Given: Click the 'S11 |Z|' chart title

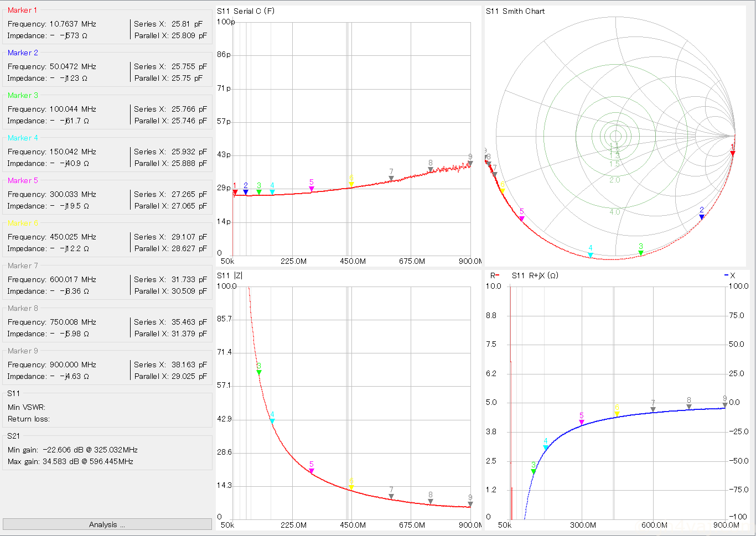Looking at the screenshot, I should point(230,275).
